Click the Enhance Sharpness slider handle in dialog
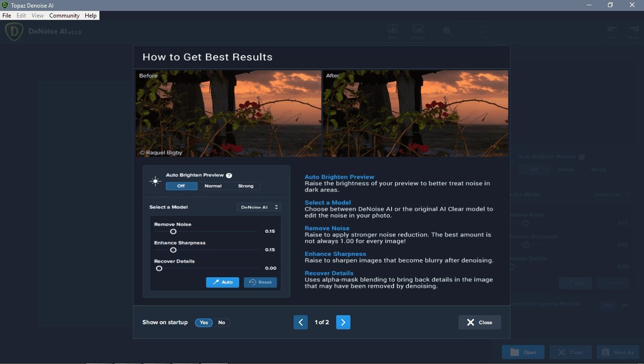Viewport: 644px width, 364px height. coord(173,250)
